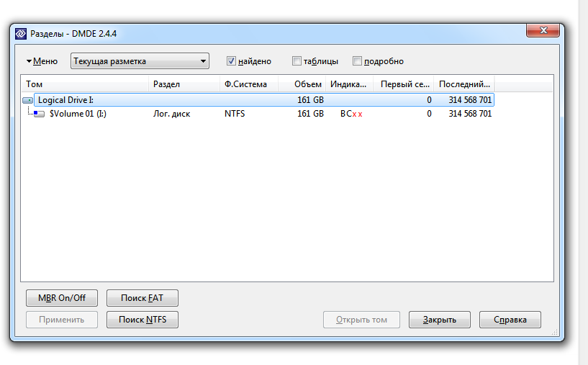Click the Поиск FAT button
This screenshot has width=588, height=365.
point(142,298)
